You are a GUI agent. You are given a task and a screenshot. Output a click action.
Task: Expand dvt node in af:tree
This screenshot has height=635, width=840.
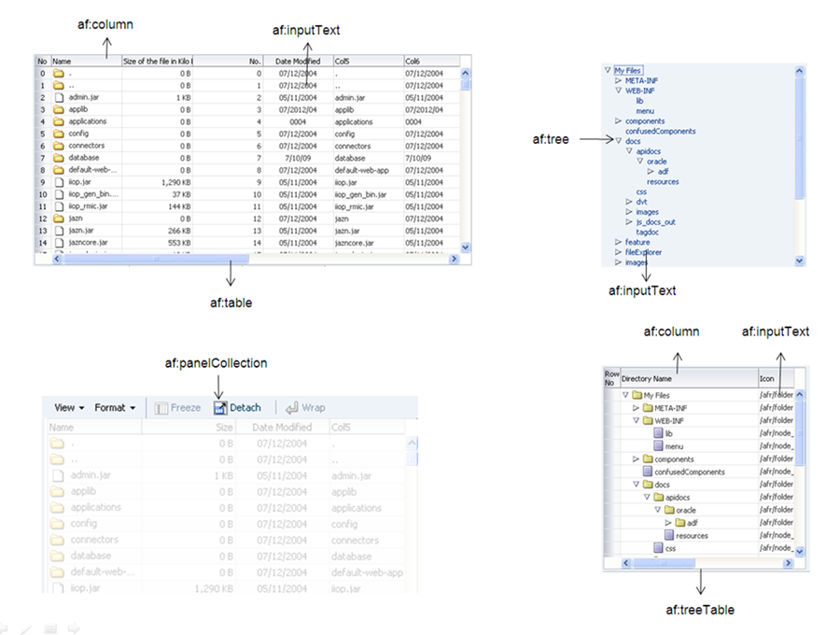coord(629,202)
